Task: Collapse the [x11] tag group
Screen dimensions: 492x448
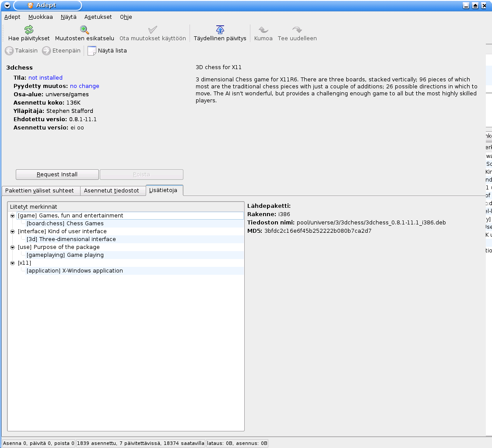Action: pyautogui.click(x=13, y=263)
